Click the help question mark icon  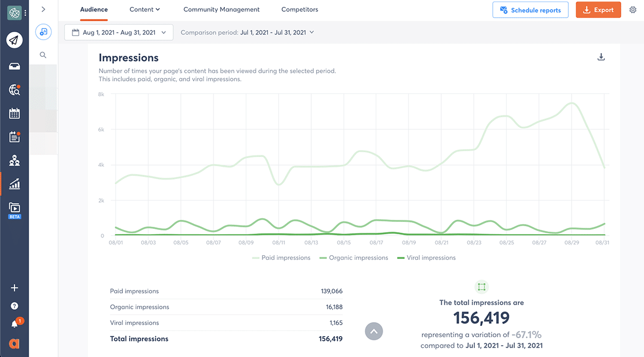[x=14, y=306]
